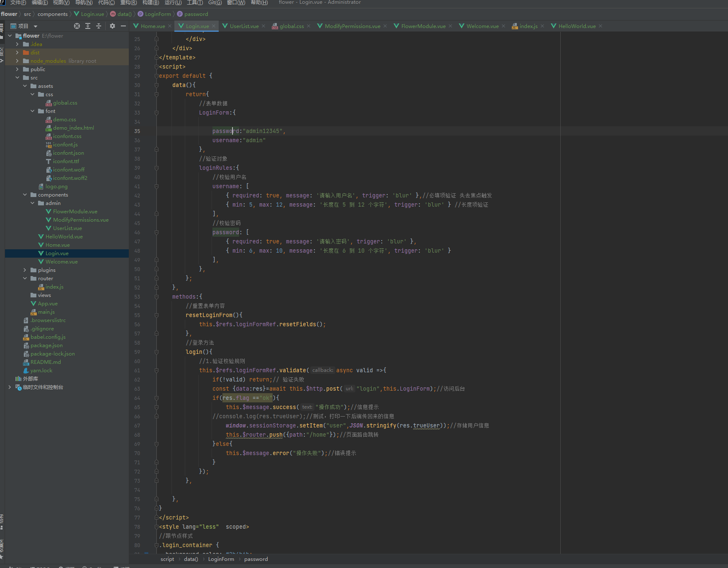Click the fold icon beside the style tag on line 78
The width and height of the screenshot is (728, 568).
point(156,527)
